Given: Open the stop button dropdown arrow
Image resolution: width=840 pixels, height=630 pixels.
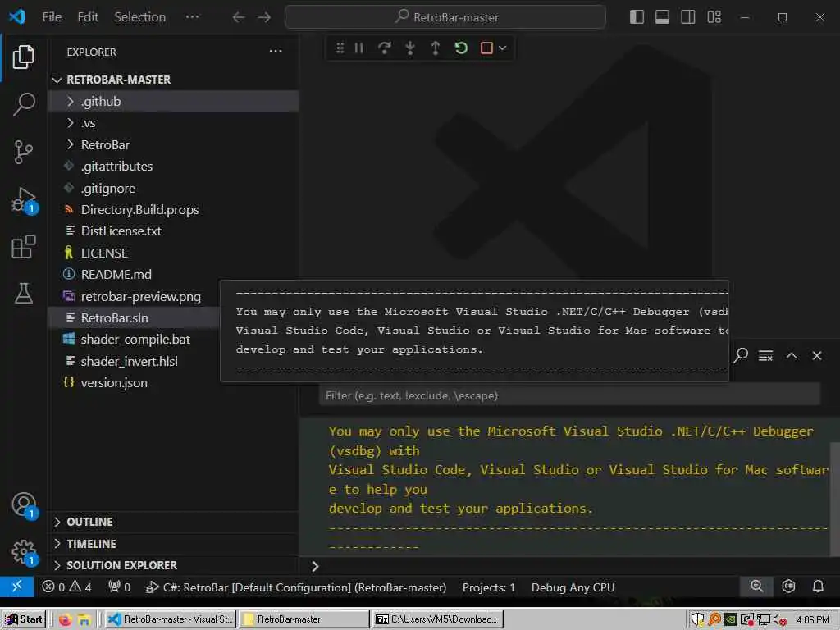Looking at the screenshot, I should [x=503, y=48].
